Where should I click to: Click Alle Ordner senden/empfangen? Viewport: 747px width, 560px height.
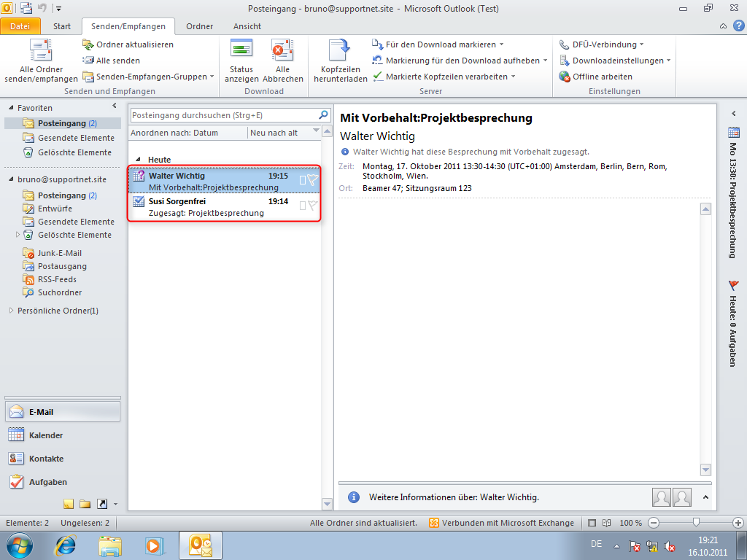click(x=40, y=62)
